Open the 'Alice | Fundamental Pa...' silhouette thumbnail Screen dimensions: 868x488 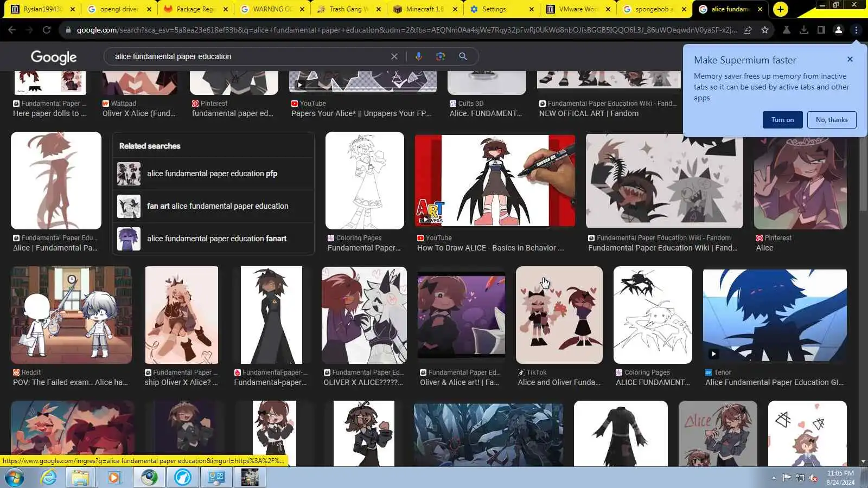click(x=56, y=181)
